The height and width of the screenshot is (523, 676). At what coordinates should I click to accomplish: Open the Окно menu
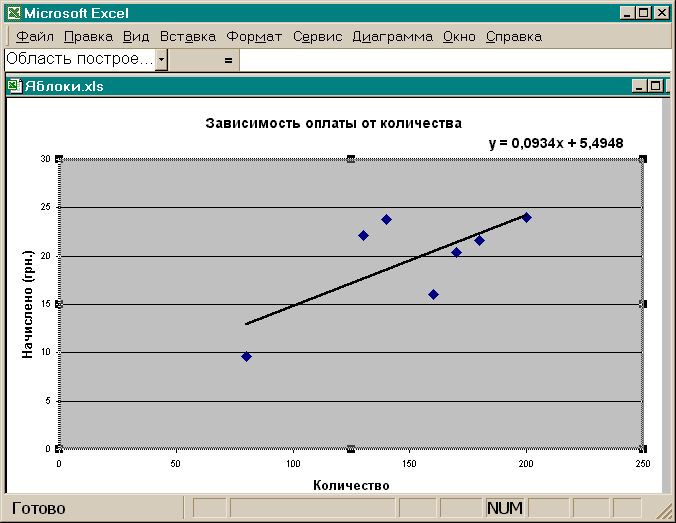459,37
